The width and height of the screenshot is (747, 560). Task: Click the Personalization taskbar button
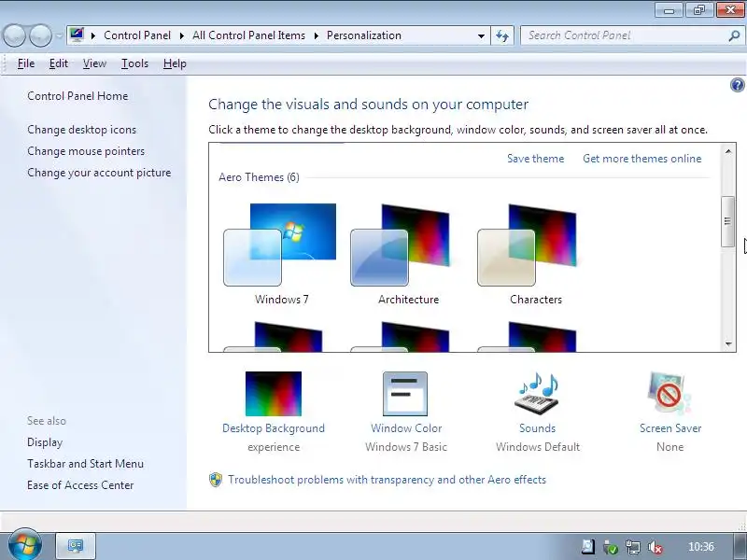click(x=76, y=546)
